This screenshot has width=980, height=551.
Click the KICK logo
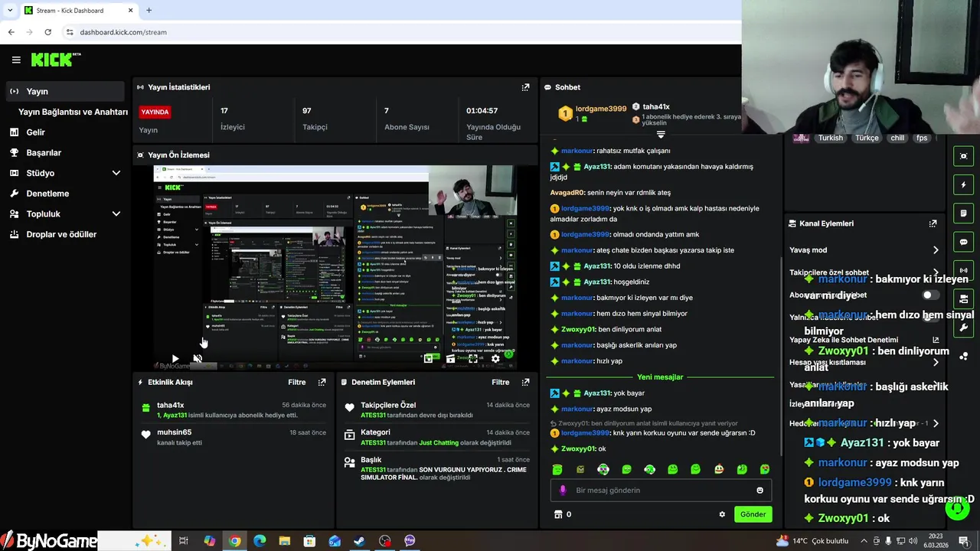click(56, 59)
